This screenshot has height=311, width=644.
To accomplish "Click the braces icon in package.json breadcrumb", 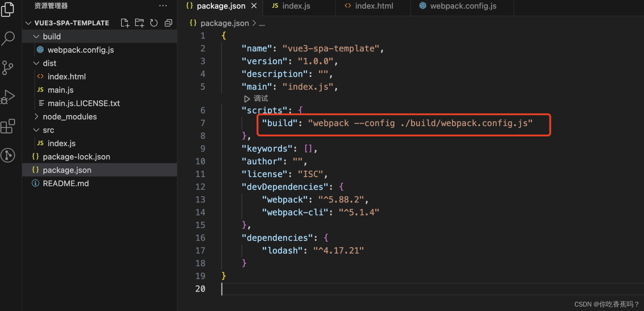I will click(193, 23).
